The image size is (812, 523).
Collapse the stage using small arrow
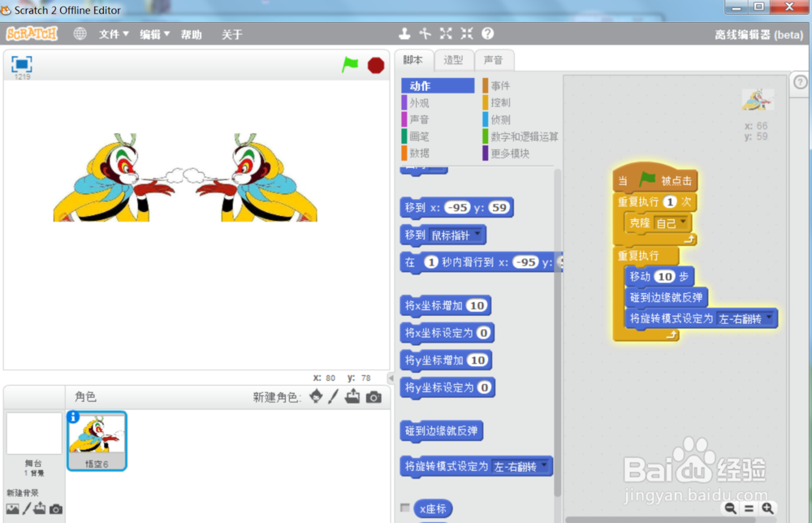[391, 378]
